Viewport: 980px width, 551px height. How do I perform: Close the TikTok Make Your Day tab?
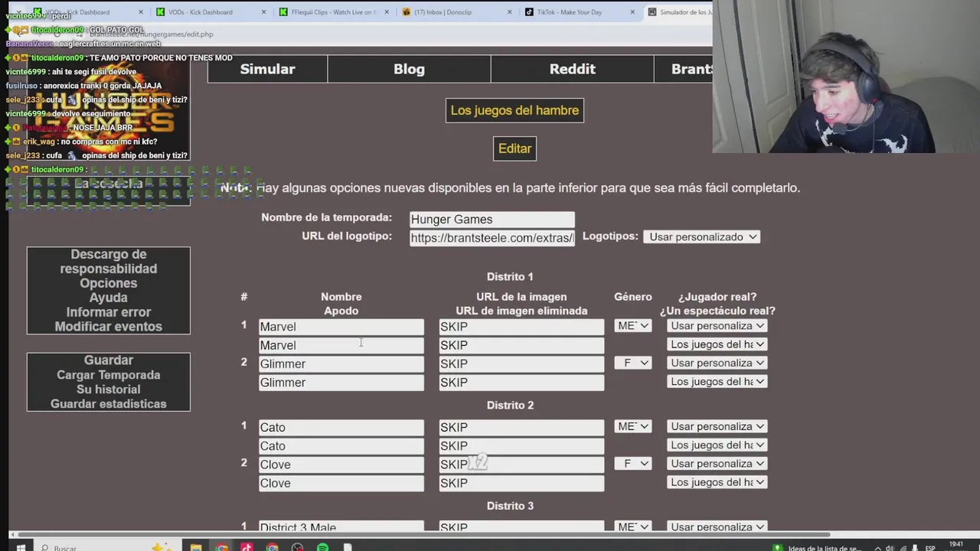(x=632, y=12)
